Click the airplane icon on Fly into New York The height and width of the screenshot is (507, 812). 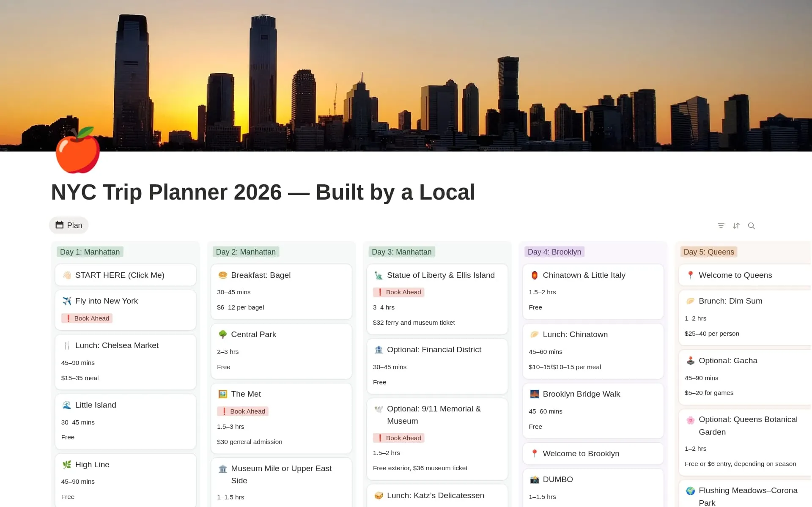pyautogui.click(x=67, y=301)
